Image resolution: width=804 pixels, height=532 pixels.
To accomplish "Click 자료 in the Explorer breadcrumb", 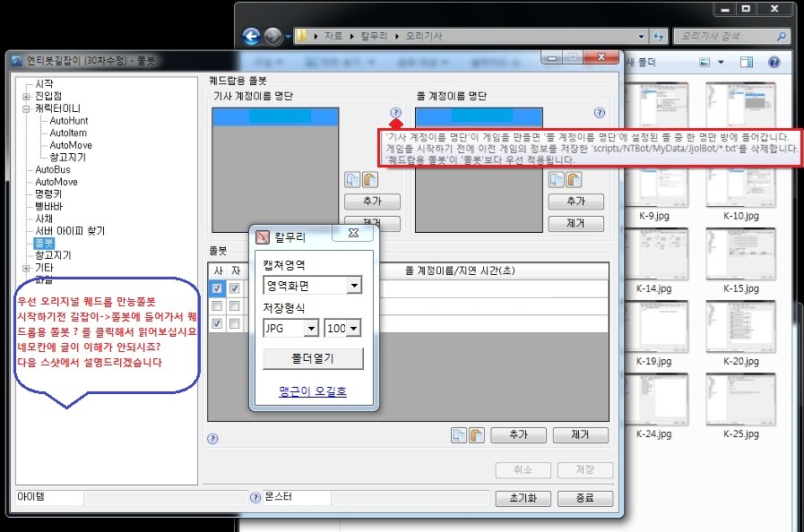I will (x=333, y=36).
